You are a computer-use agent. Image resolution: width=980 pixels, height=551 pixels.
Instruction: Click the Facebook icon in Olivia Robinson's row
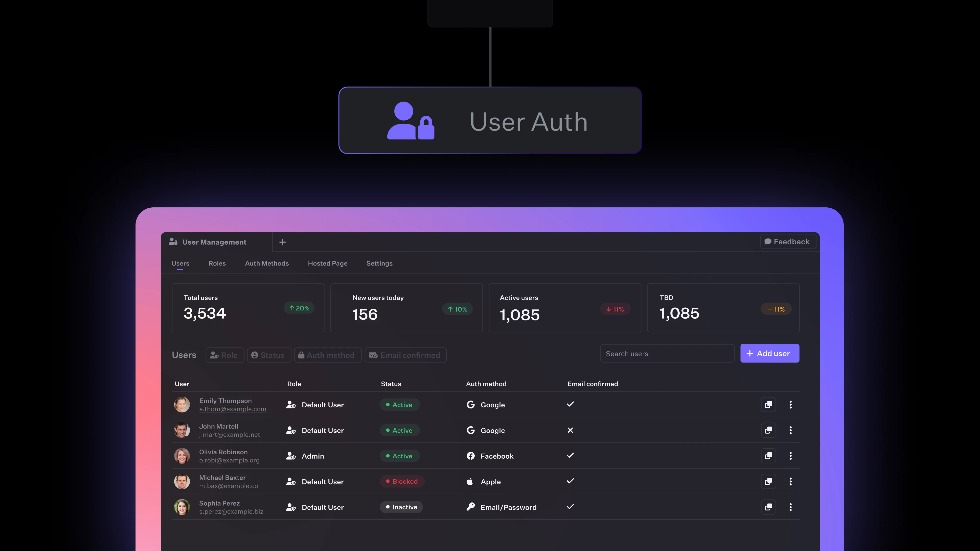[471, 456]
